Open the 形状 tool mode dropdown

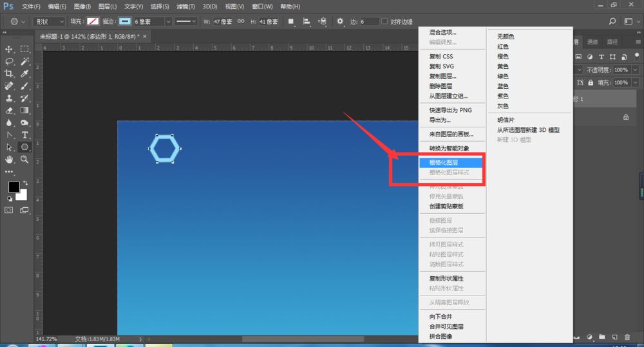(x=49, y=21)
